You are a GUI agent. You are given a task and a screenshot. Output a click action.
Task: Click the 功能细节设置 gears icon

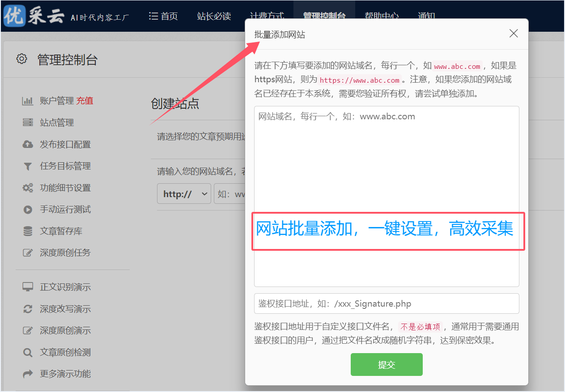(28, 188)
